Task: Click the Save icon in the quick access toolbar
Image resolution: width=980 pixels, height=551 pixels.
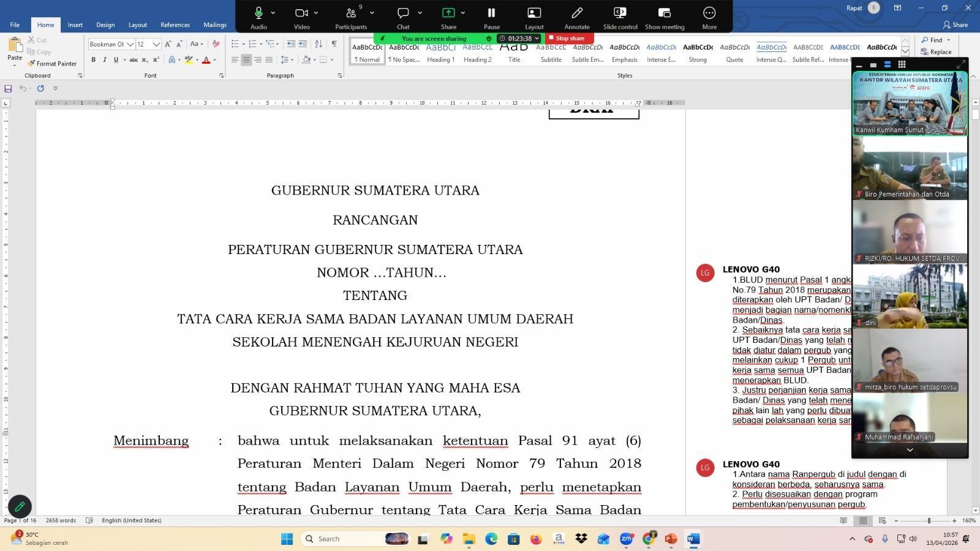Action: coord(8,89)
